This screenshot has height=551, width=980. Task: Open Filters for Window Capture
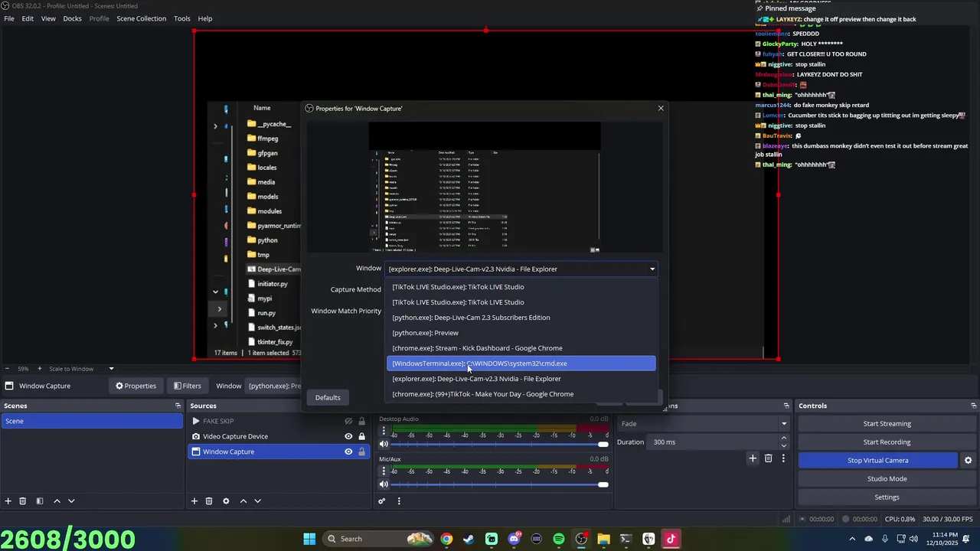187,386
